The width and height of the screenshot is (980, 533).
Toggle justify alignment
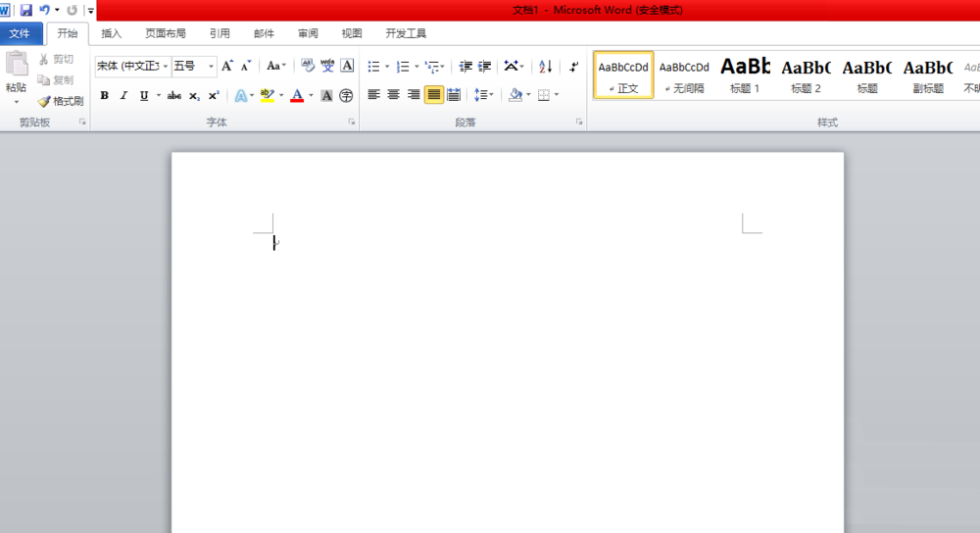click(434, 95)
